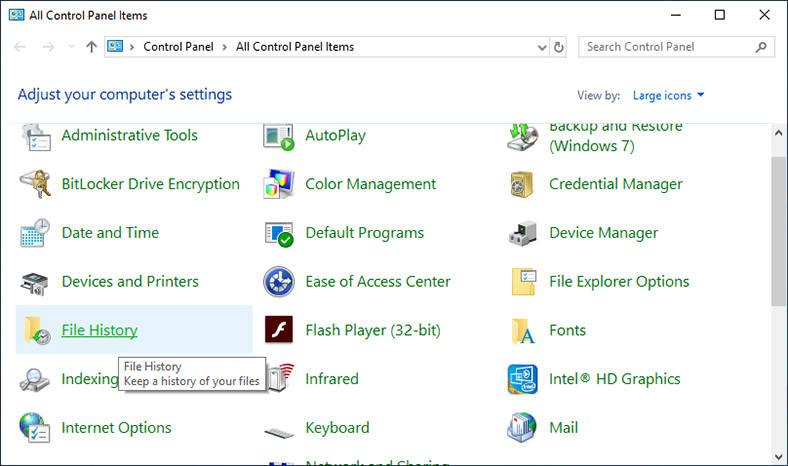Click the Infrared icon

[281, 377]
